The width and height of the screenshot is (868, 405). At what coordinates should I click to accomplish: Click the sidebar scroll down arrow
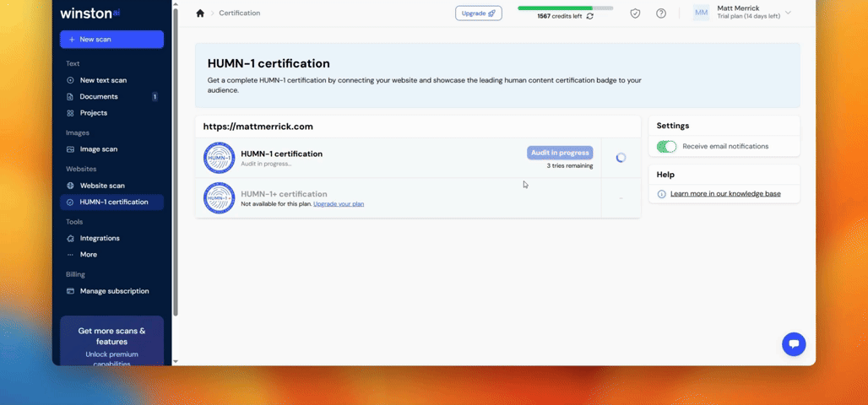(176, 361)
